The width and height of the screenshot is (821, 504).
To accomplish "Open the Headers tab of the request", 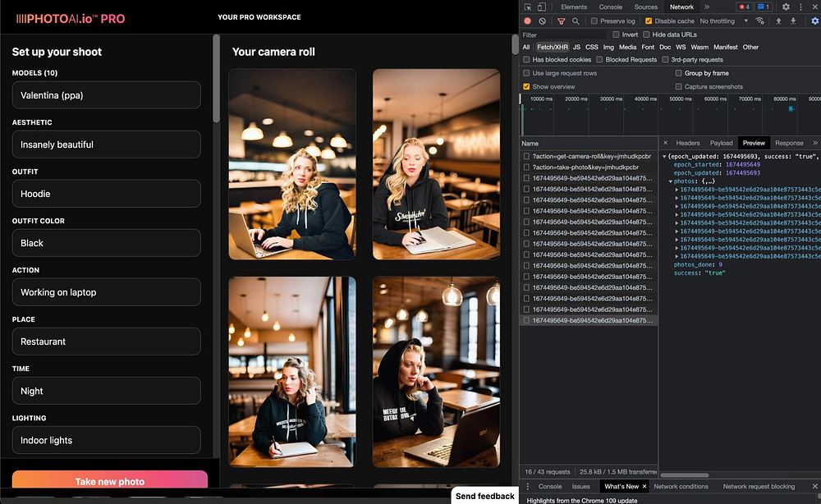I will pyautogui.click(x=687, y=143).
